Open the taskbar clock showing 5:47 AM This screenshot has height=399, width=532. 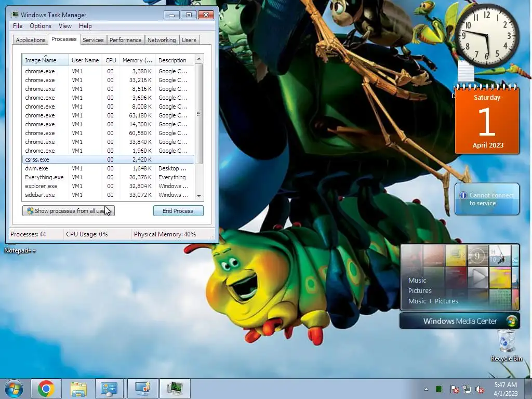pos(506,389)
